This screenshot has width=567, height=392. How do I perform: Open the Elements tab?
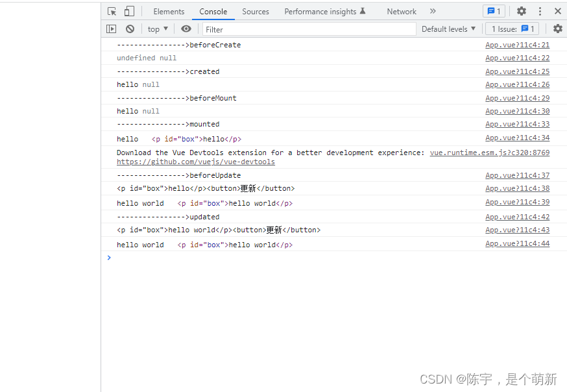169,12
